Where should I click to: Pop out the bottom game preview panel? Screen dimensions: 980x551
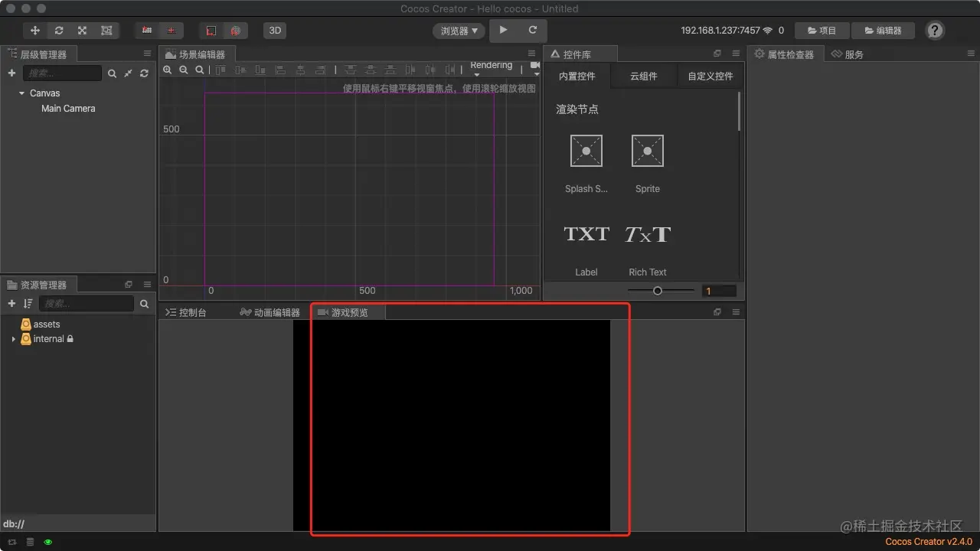click(x=717, y=312)
